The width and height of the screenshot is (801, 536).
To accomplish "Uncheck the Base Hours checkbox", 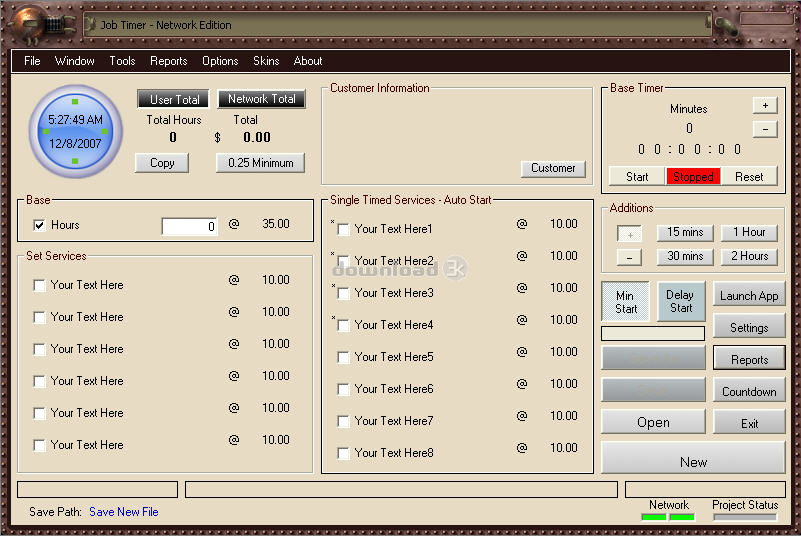I will click(x=39, y=225).
